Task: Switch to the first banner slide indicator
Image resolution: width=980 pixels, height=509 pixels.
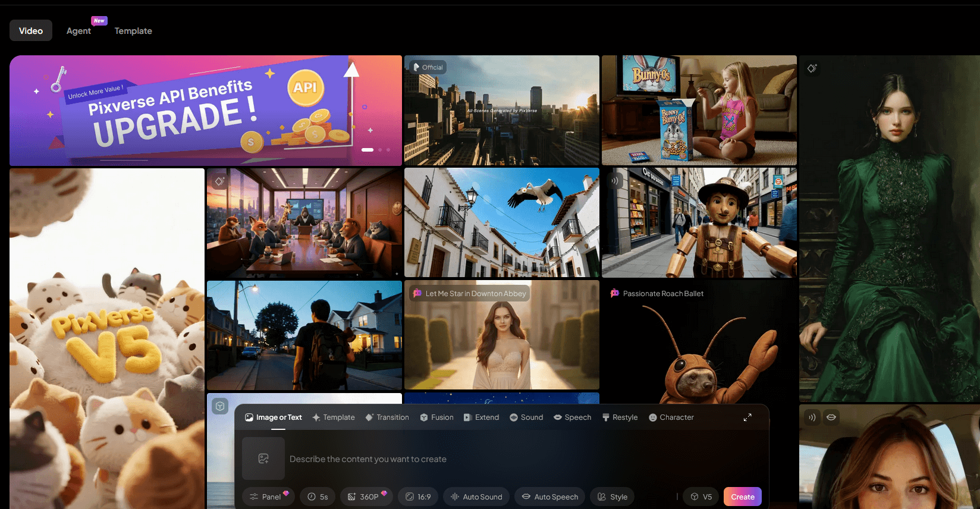Action: (367, 150)
